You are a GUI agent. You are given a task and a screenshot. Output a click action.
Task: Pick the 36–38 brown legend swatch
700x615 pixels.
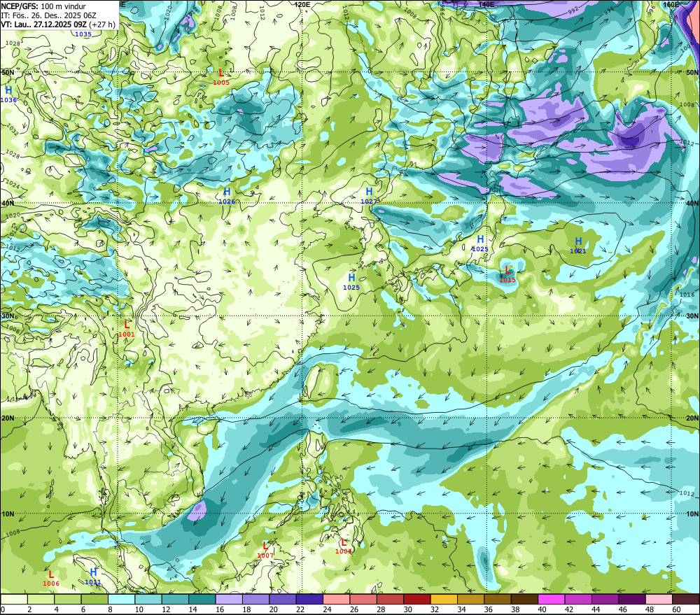point(497,599)
